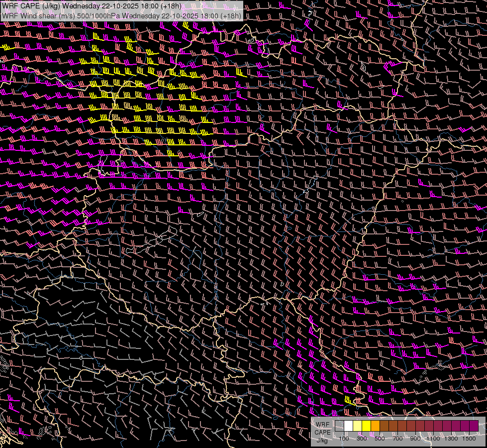Screen dimensions: 487x448
Task: Click the orange swatch in the CAPE legend
Action: (376, 426)
